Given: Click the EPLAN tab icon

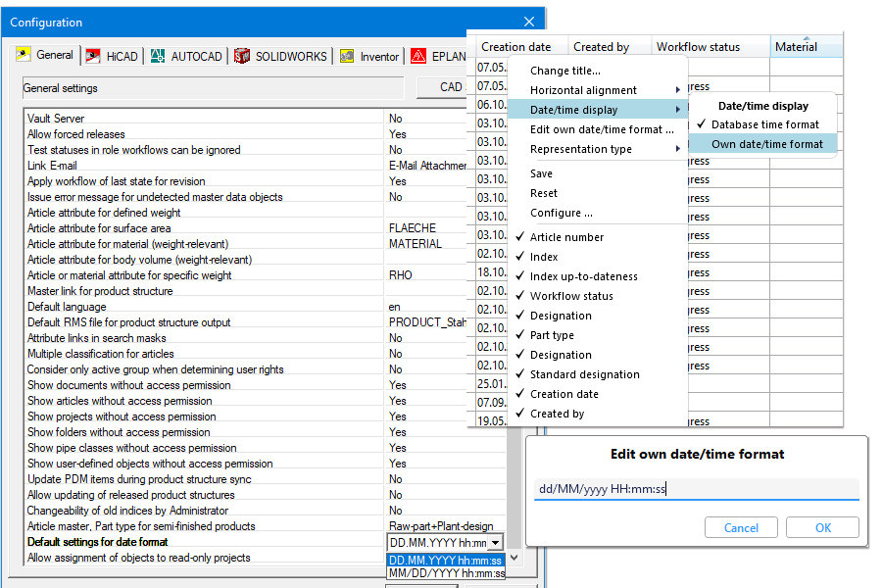Looking at the screenshot, I should point(418,56).
